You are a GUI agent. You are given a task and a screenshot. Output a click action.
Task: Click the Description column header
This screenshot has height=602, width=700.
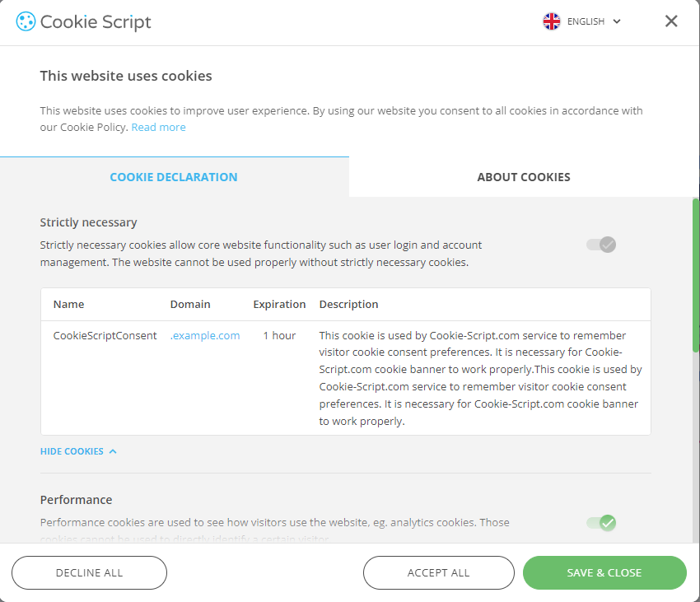[348, 304]
